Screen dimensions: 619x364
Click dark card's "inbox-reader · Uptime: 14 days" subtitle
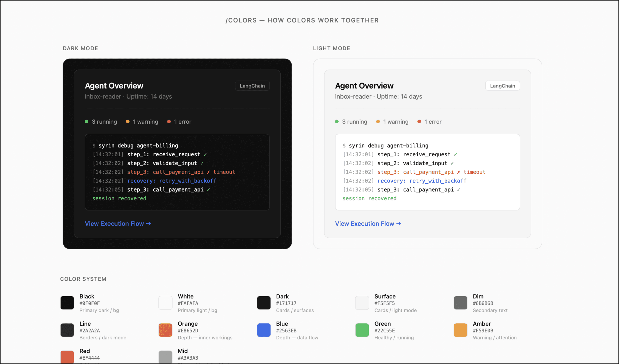tap(128, 96)
